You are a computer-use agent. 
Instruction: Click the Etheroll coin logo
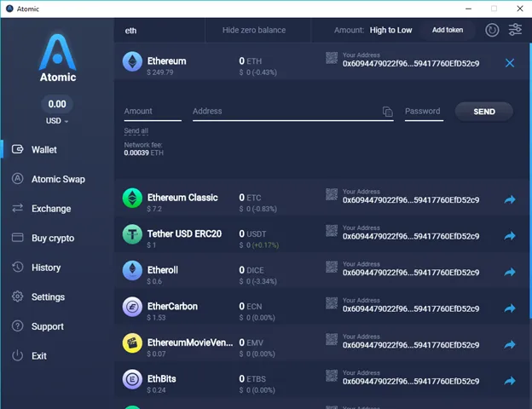pos(132,271)
